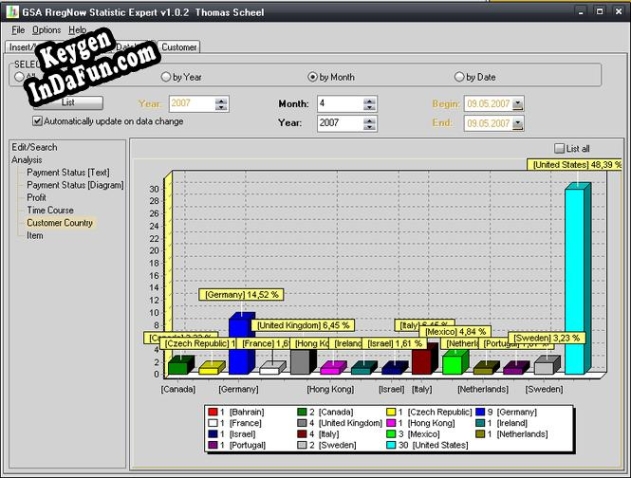Click the green Canada legend swatch
This screenshot has width=631, height=478.
pos(302,412)
